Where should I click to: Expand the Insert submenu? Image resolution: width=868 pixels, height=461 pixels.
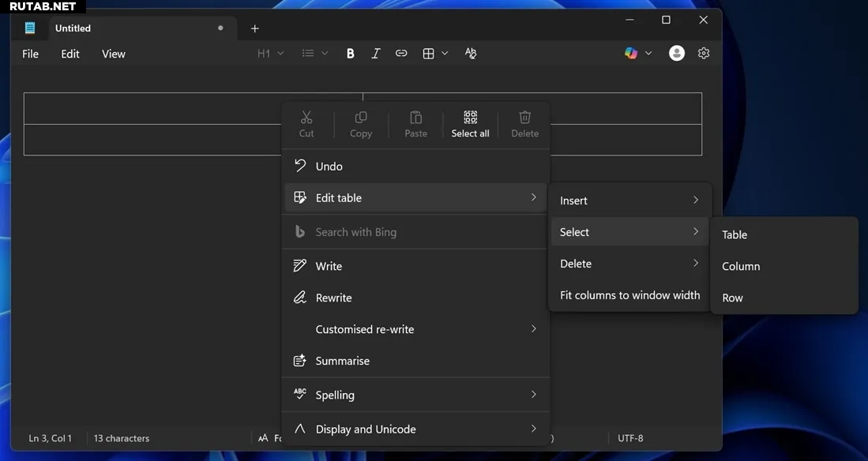[x=629, y=201]
